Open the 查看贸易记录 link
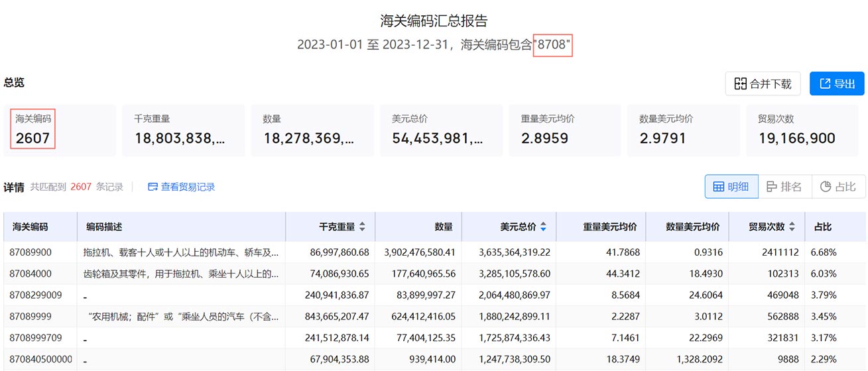 click(x=181, y=187)
